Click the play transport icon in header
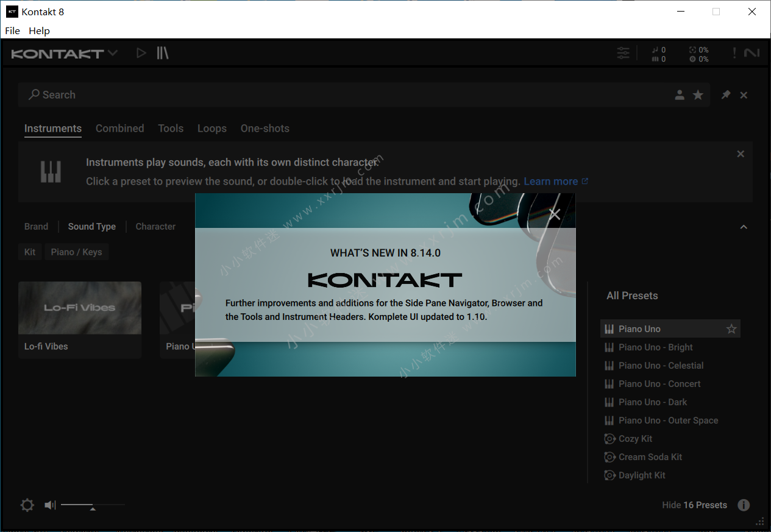The image size is (771, 532). [x=141, y=53]
